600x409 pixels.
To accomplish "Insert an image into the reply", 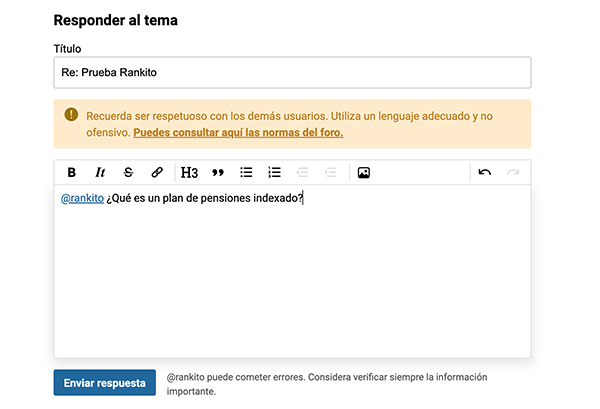I will pos(364,172).
